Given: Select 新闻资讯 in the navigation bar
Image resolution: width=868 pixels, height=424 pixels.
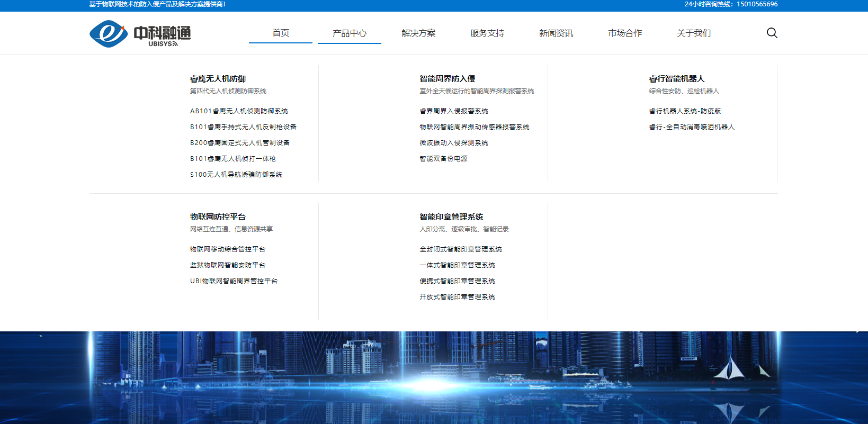Looking at the screenshot, I should 556,33.
